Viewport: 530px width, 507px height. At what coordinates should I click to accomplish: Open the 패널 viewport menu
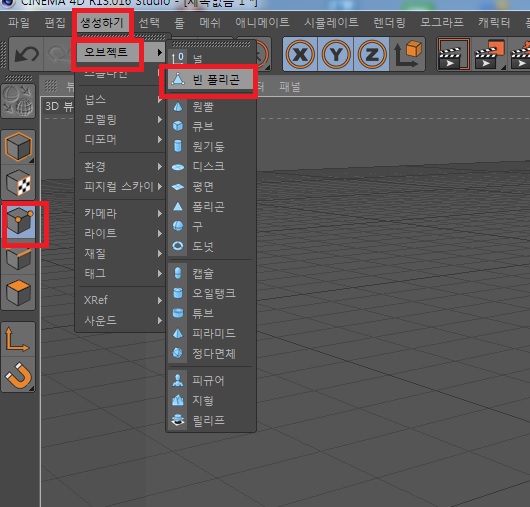(289, 87)
